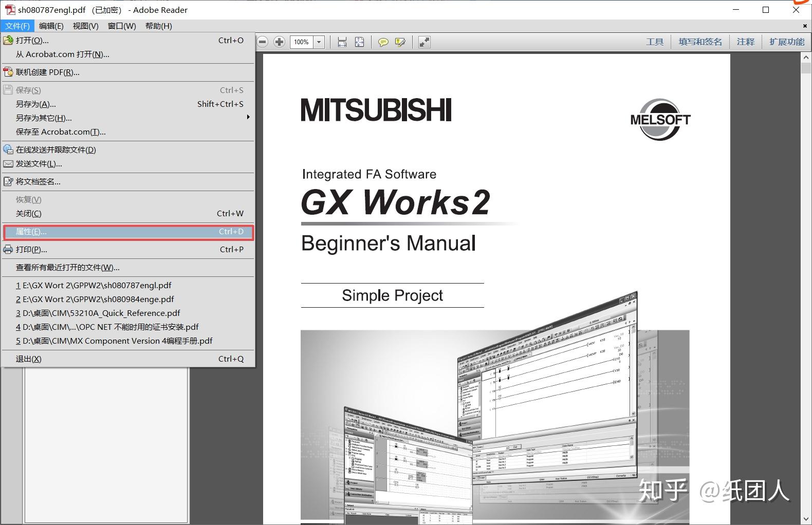
Task: Open the zoom percentage dropdown arrow
Action: [x=319, y=42]
